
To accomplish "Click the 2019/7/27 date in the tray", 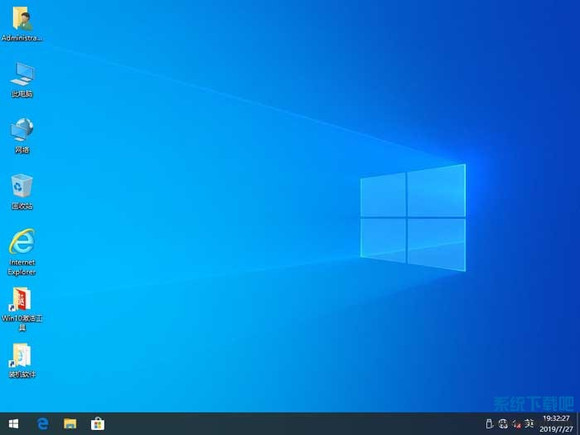I will pyautogui.click(x=556, y=429).
